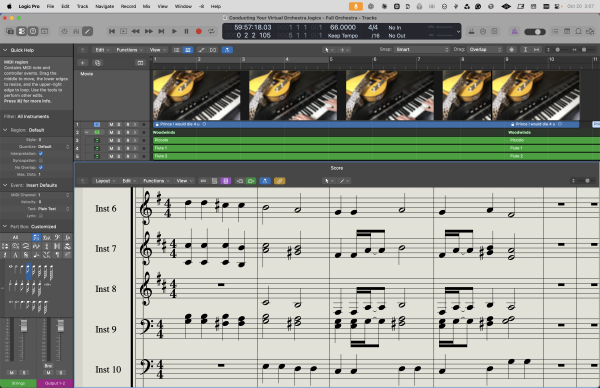Toggle Cycle mode button
600x388 pixels.
click(x=211, y=31)
